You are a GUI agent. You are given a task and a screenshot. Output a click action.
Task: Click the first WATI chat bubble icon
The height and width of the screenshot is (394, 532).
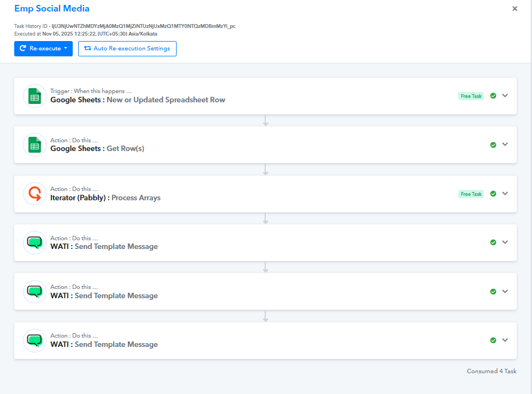[34, 242]
